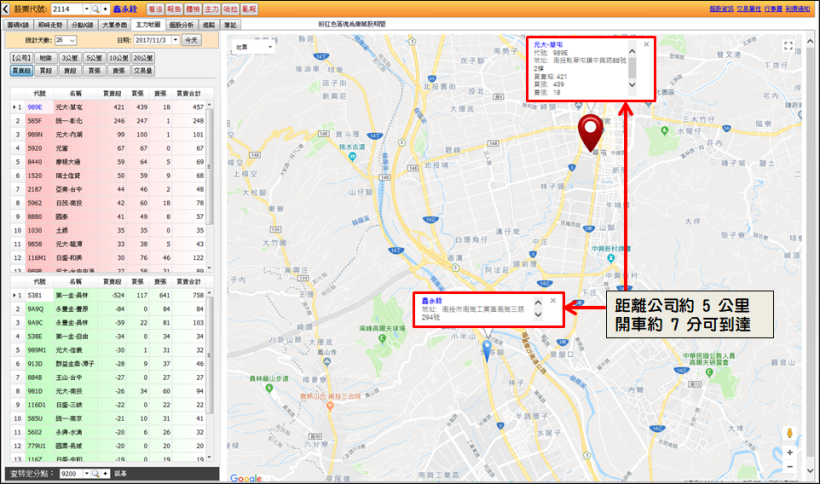Click the 2114 stock code input field

[x=67, y=9]
